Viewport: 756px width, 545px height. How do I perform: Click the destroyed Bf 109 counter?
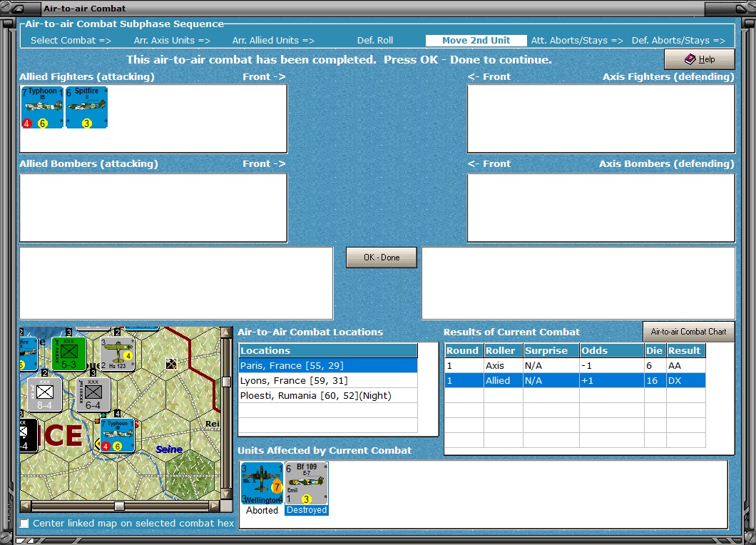[x=307, y=483]
